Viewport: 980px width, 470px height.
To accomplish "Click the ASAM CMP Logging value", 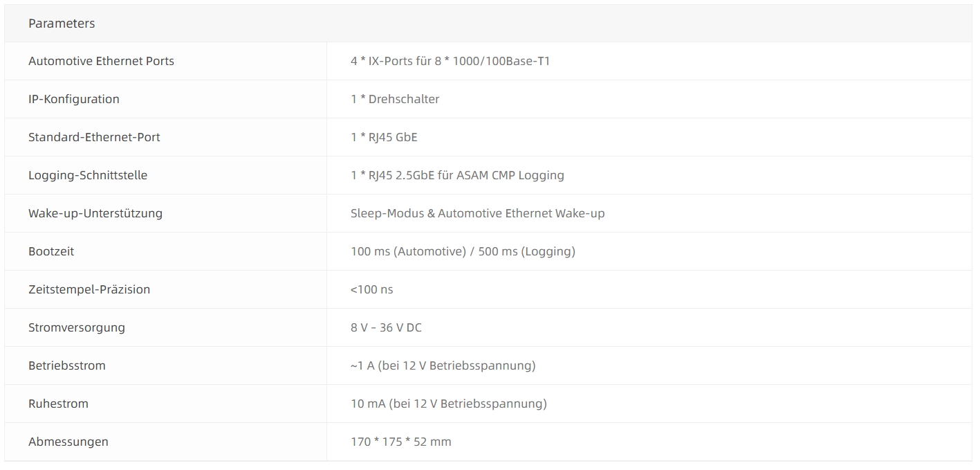I will pos(457,175).
